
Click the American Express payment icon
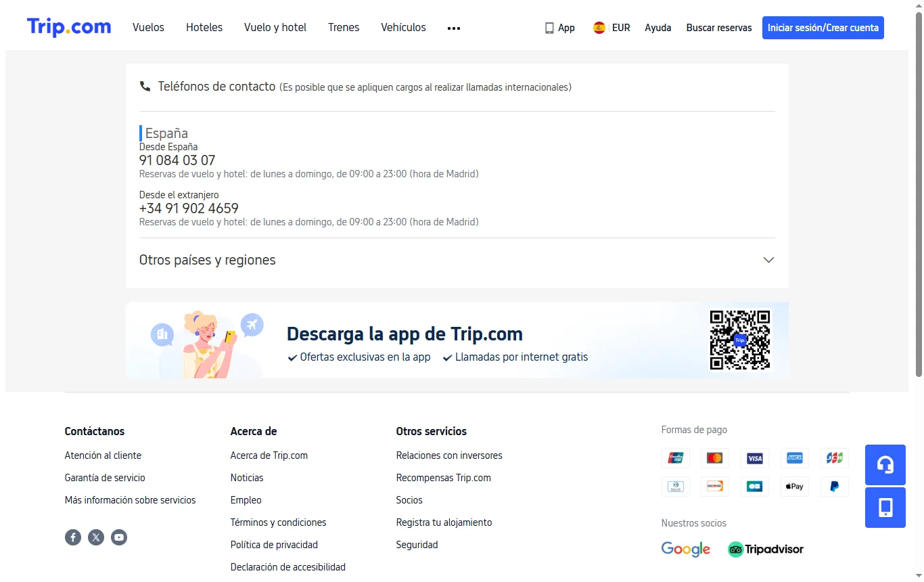click(x=795, y=458)
